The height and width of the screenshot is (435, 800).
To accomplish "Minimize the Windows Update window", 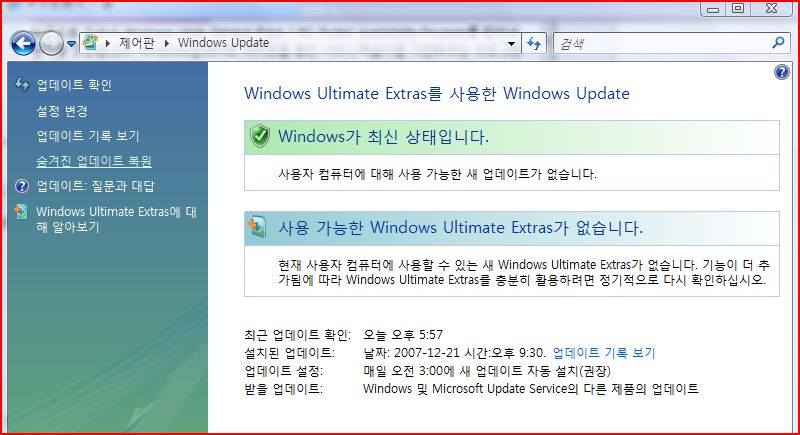I will tap(713, 9).
